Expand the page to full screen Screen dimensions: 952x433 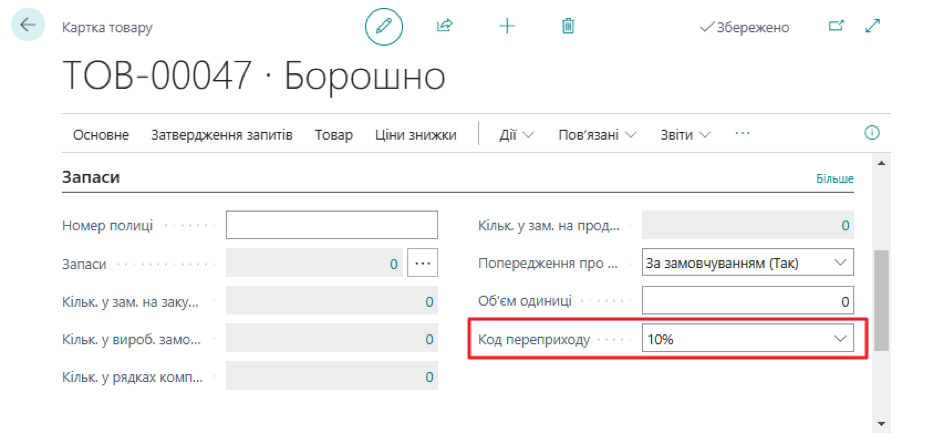(873, 27)
